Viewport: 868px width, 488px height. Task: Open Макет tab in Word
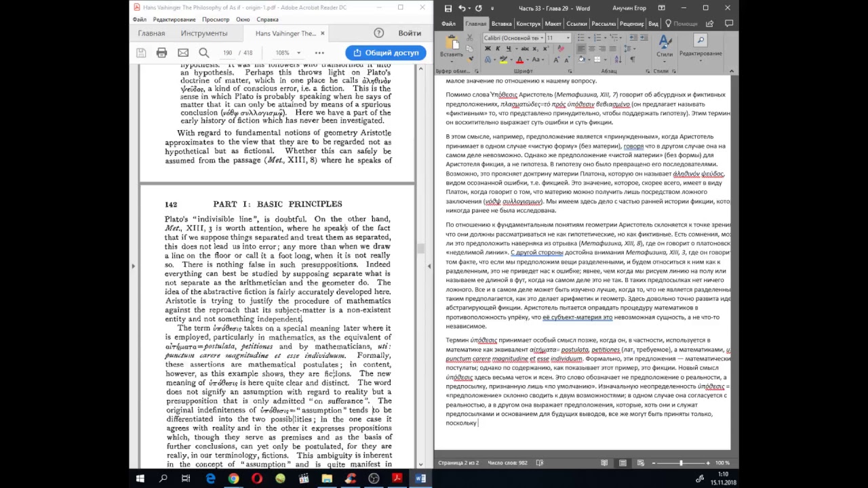click(553, 23)
